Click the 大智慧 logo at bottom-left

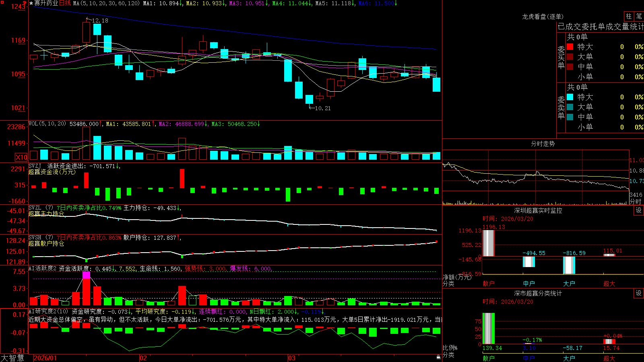pyautogui.click(x=12, y=358)
